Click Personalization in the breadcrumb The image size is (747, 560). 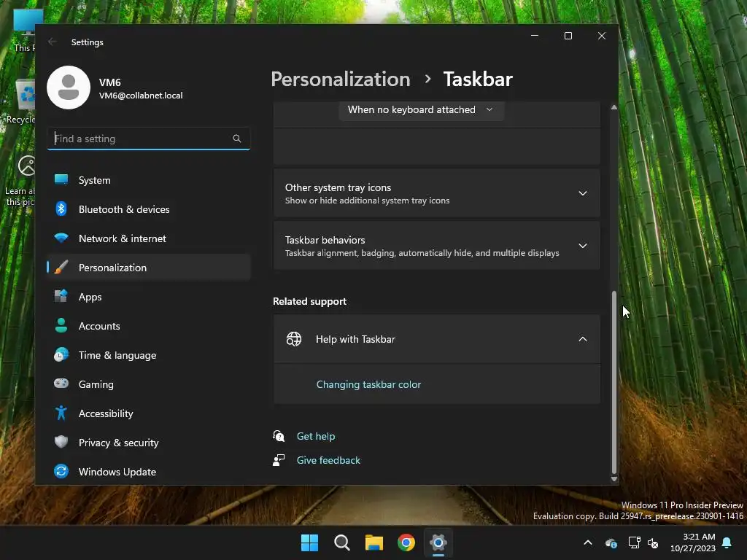[341, 79]
